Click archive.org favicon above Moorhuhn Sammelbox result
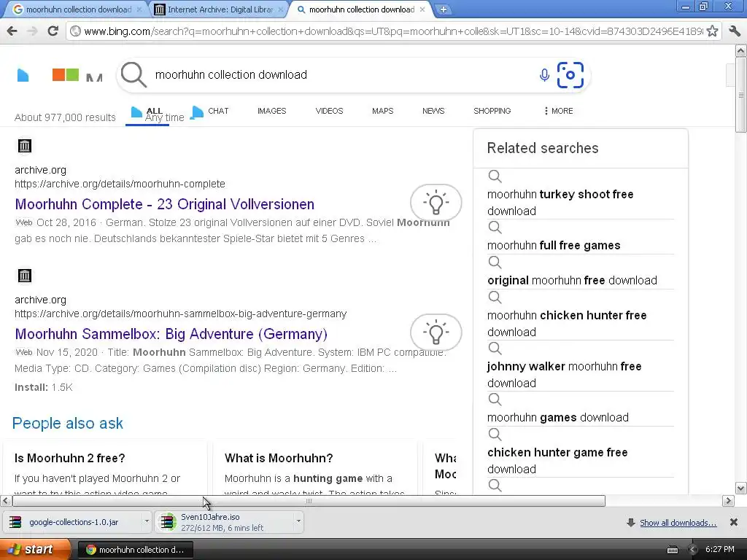This screenshot has height=560, width=747. 25,276
